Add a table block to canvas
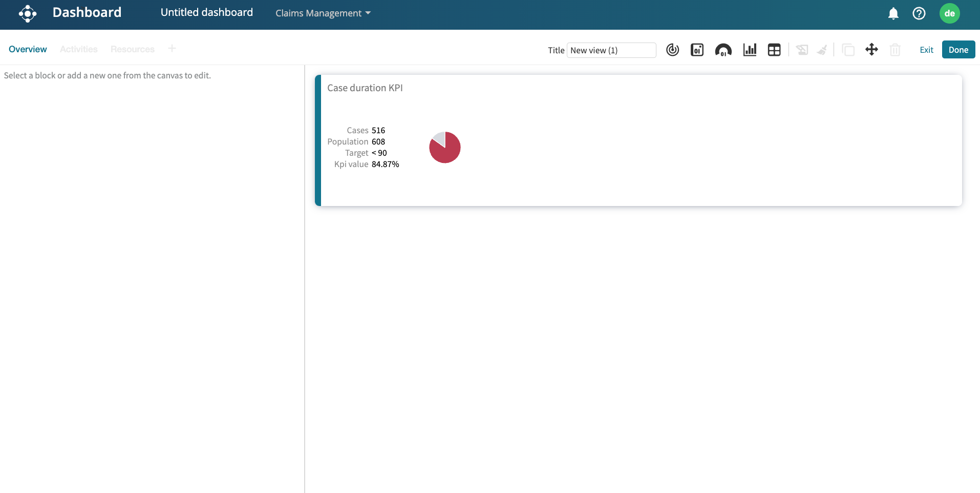The height and width of the screenshot is (493, 980). coord(774,50)
